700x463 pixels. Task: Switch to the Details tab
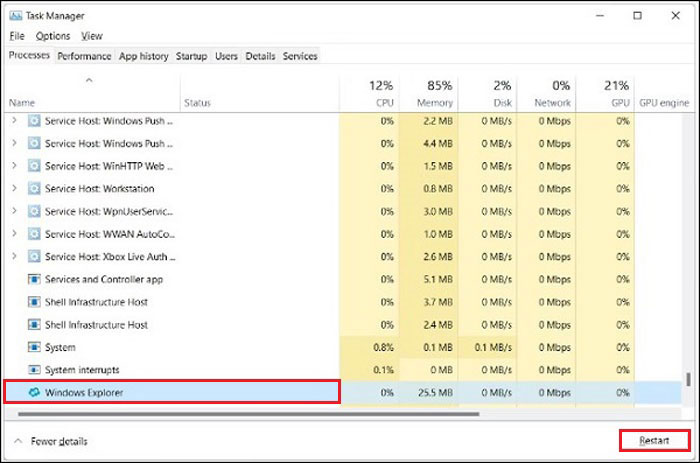click(x=260, y=56)
